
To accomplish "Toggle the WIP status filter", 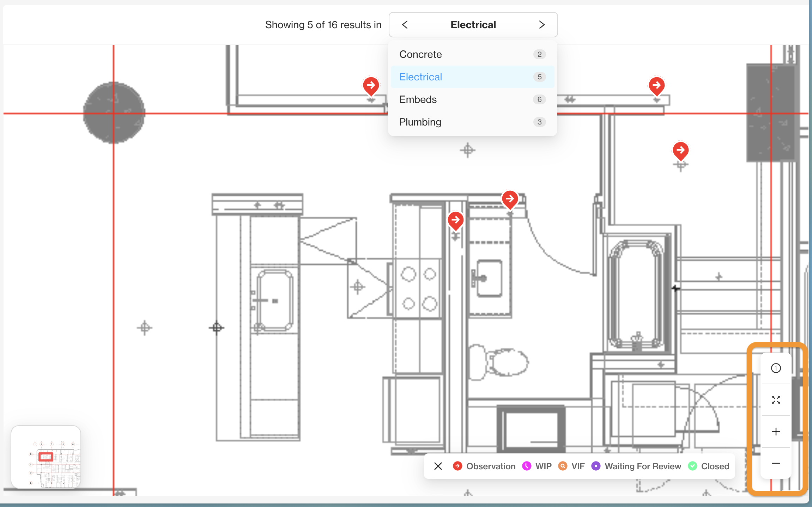I will click(x=537, y=466).
